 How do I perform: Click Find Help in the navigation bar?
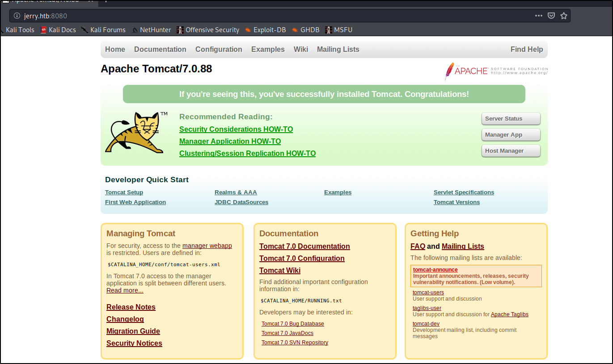click(527, 50)
